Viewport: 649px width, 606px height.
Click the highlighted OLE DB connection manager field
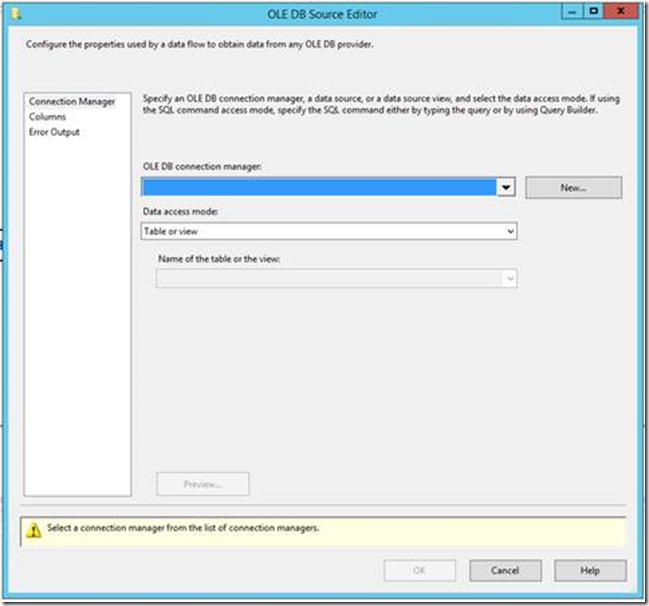tap(319, 187)
